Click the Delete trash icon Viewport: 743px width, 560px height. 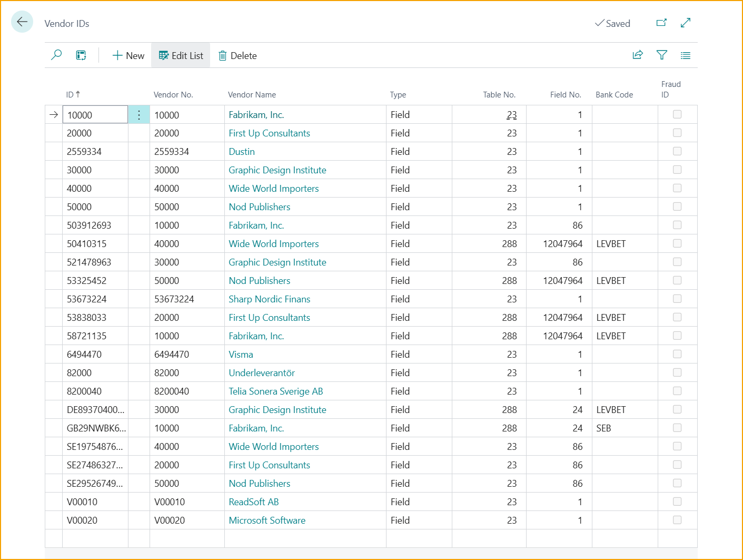coord(237,55)
